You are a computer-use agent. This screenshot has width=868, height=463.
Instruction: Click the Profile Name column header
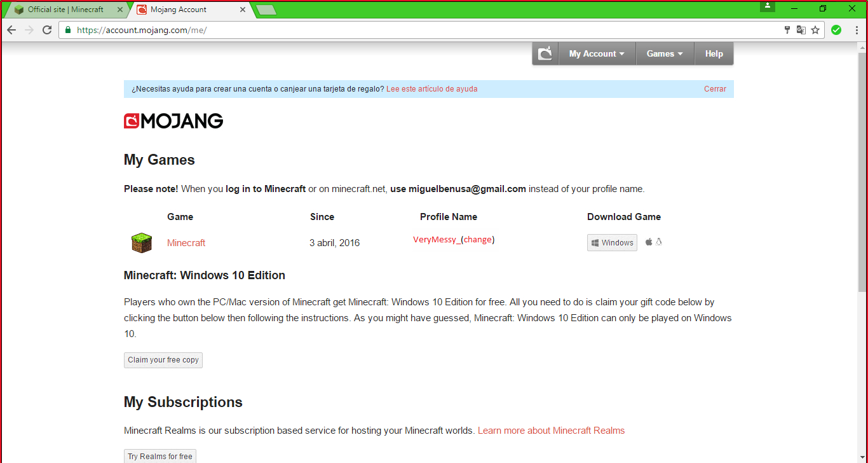[449, 217]
